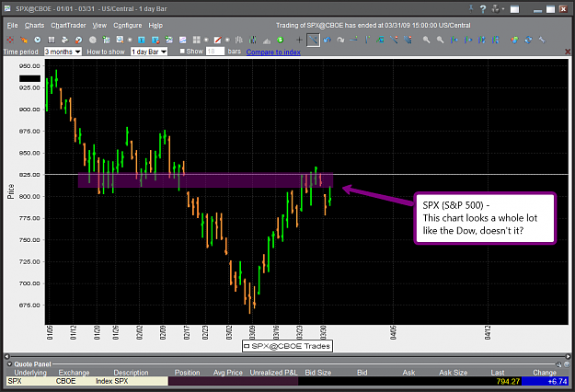Image resolution: width=575 pixels, height=392 pixels.
Task: Open dropdown dot beside red pencil icon
Action: (227, 40)
